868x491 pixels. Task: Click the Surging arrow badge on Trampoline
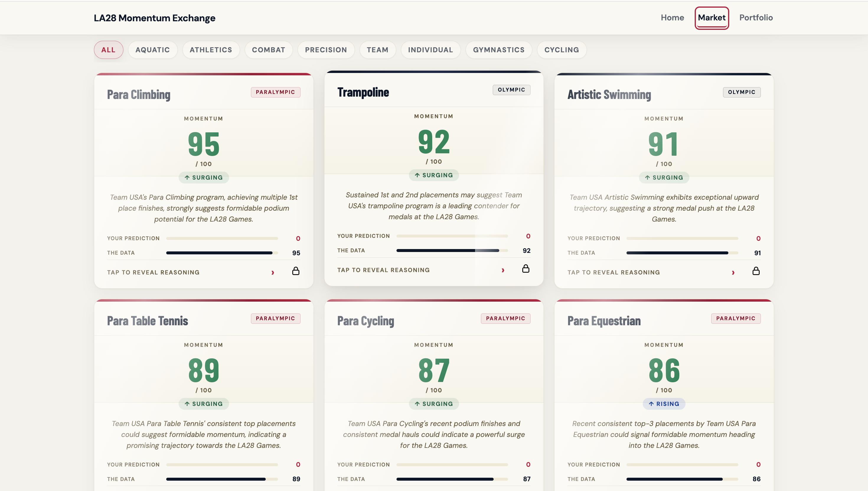click(434, 175)
